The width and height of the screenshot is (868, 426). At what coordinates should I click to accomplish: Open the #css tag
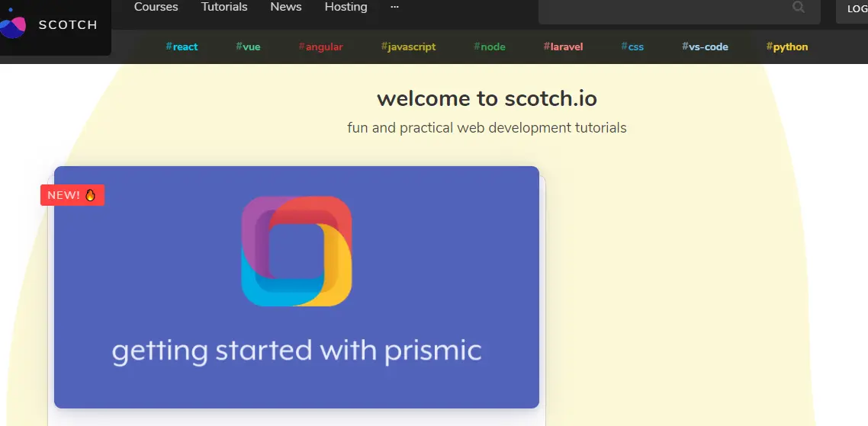click(632, 47)
